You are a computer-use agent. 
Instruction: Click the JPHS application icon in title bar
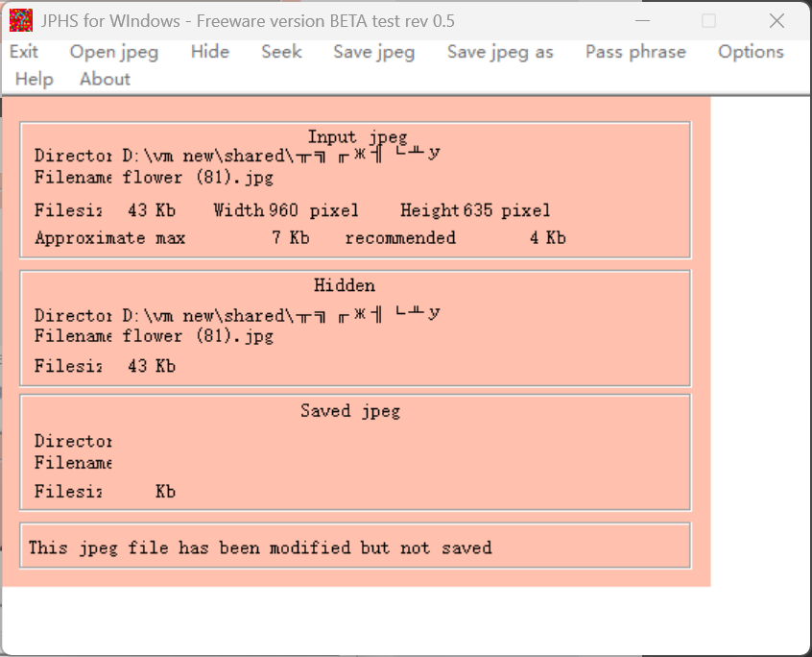coord(20,20)
